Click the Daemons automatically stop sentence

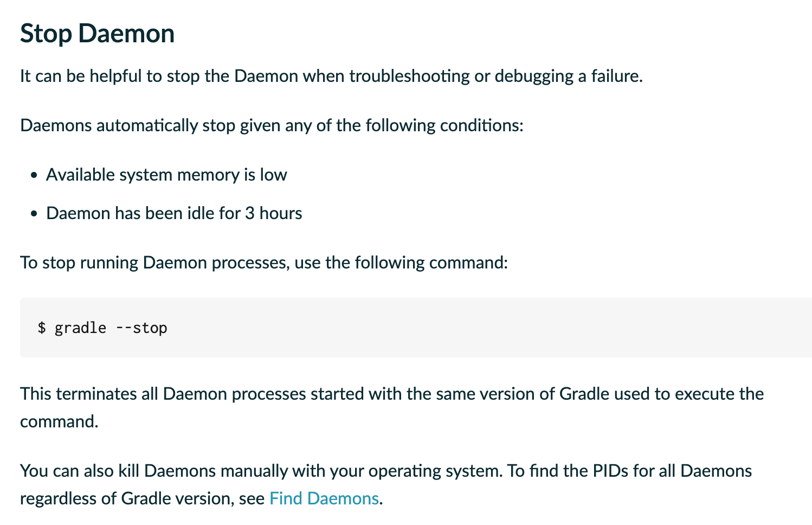pos(272,125)
